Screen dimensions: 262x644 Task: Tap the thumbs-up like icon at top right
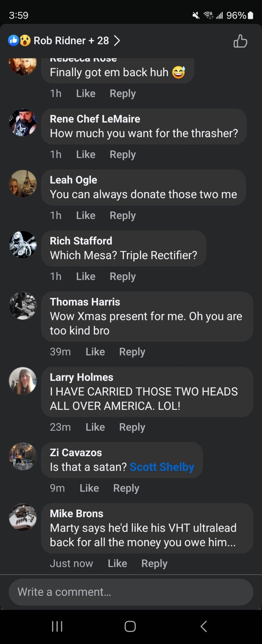click(240, 41)
